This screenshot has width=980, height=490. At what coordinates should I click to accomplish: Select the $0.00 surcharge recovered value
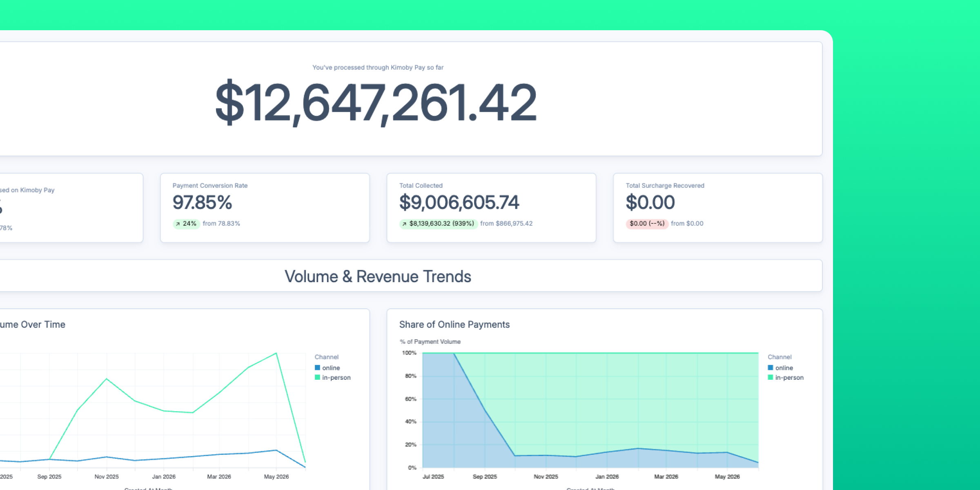coord(650,203)
